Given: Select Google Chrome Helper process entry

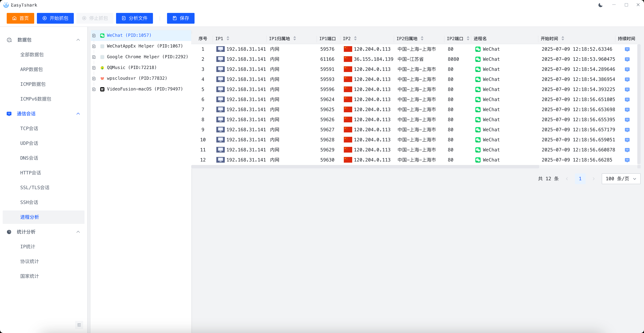Looking at the screenshot, I should 147,57.
